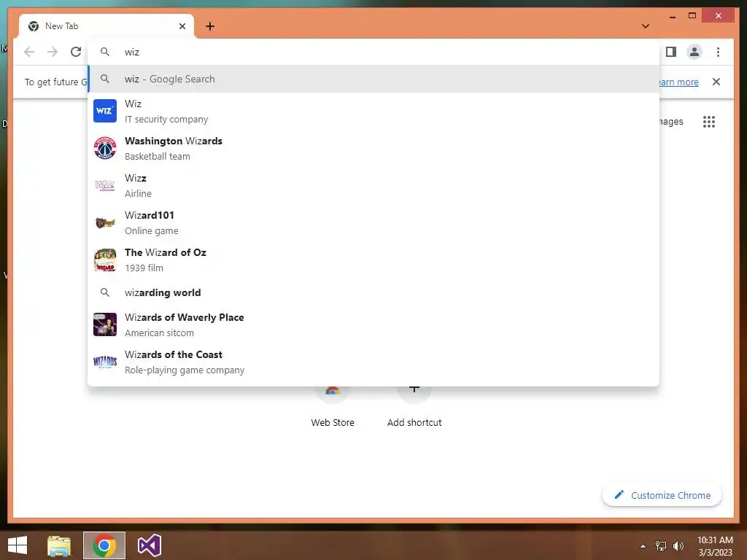Viewport: 747px width, 560px height.
Task: Open the profile avatar menu
Action: pos(694,52)
